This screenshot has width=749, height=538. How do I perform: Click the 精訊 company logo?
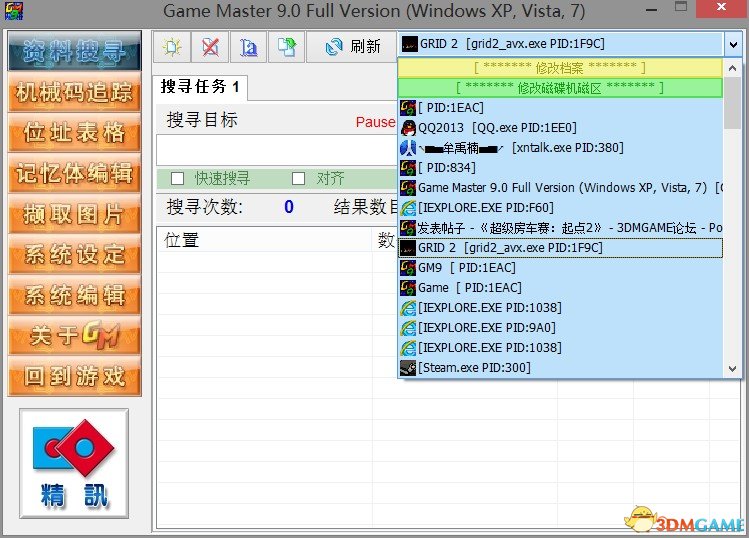click(x=74, y=463)
